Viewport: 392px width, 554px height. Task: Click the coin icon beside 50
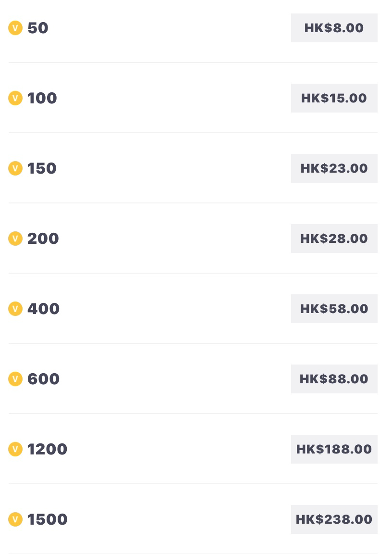pos(15,28)
